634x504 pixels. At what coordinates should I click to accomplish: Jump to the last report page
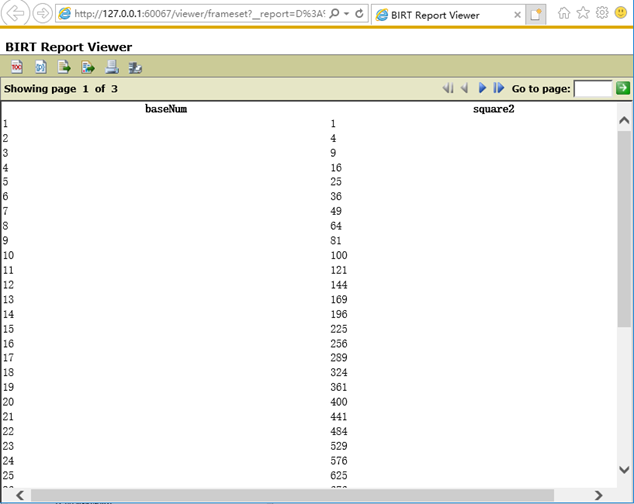tap(499, 89)
